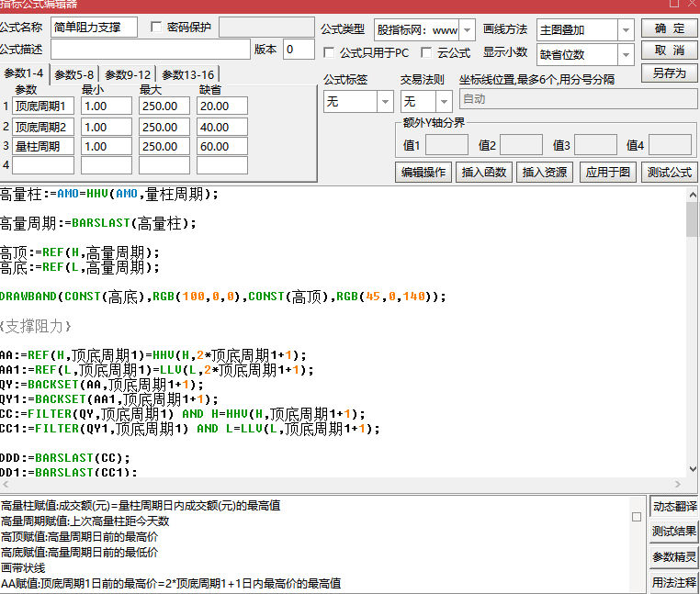This screenshot has height=594, width=700.
Task: Click the 插入函数 button
Action: point(484,173)
